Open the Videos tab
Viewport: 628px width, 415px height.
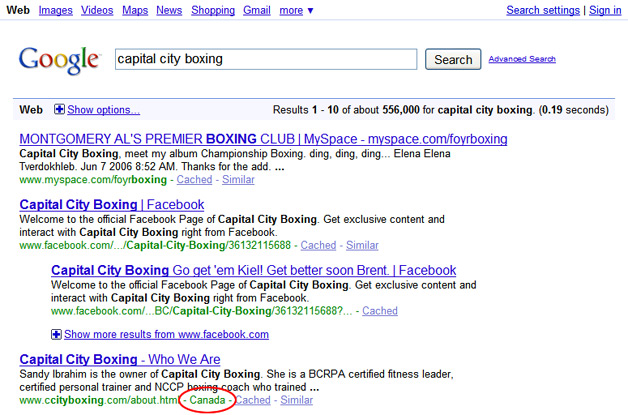(97, 10)
